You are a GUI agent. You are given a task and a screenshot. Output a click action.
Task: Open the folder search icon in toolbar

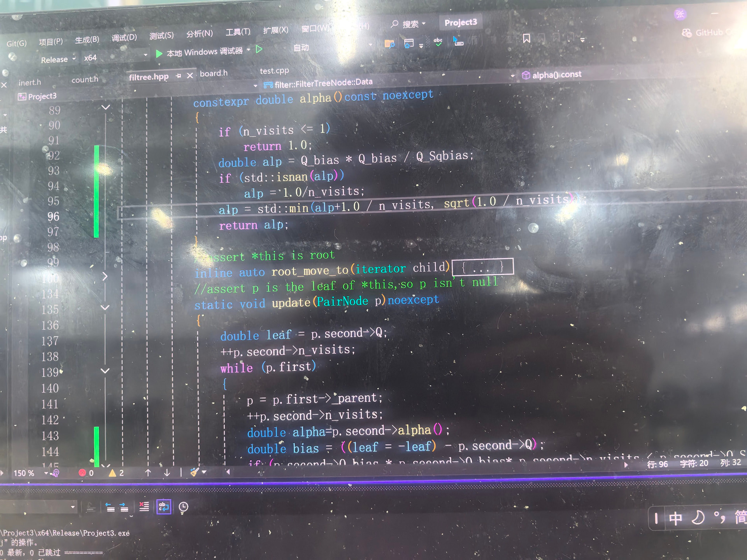tap(389, 44)
